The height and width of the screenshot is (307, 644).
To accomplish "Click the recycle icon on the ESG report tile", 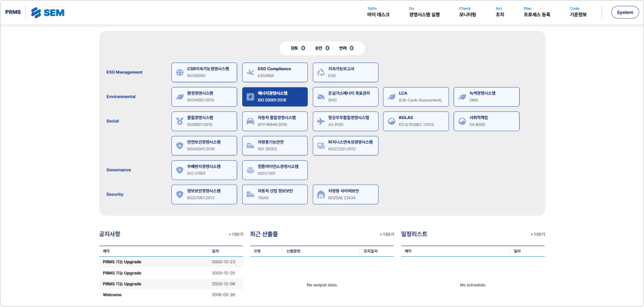I will click(321, 73).
